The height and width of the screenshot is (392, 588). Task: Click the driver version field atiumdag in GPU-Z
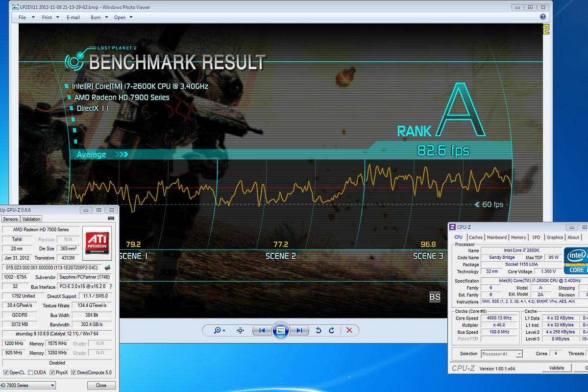click(58, 333)
